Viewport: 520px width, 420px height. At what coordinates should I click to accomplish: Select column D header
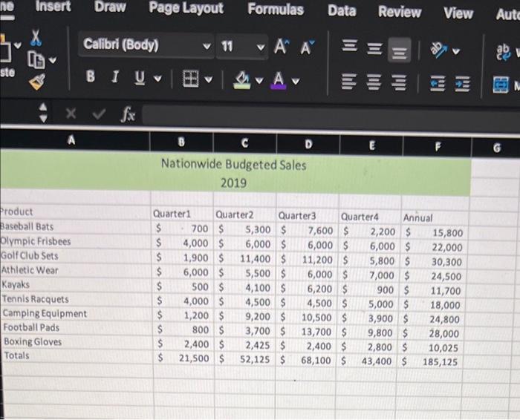click(x=308, y=145)
